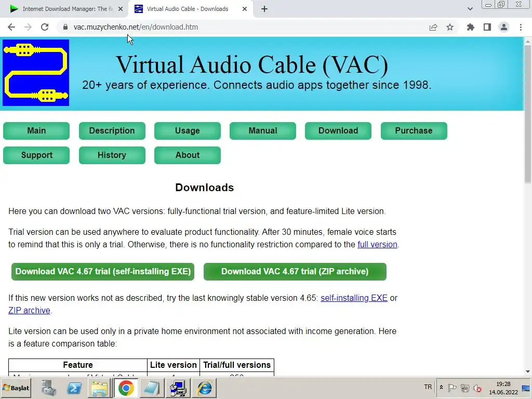Click the 4.65 ZIP archive link
Viewport: 532px width, 399px height.
click(29, 311)
